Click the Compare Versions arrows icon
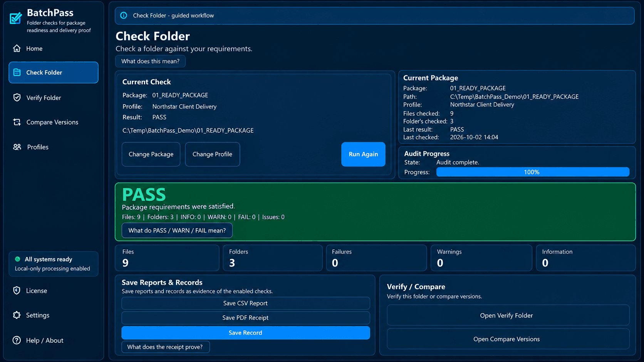 (17, 122)
